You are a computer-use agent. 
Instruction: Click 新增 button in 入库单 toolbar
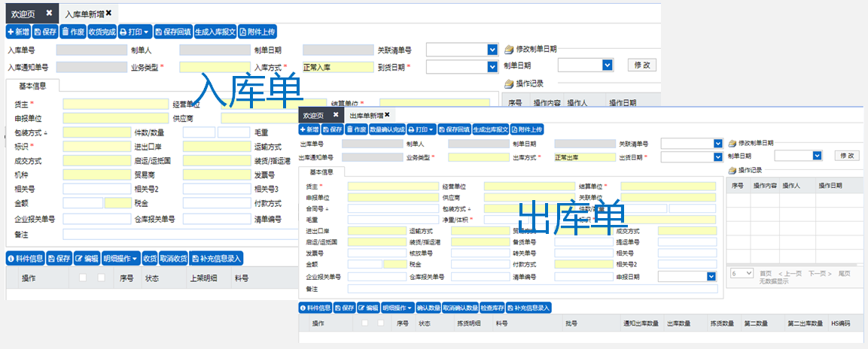(x=18, y=32)
